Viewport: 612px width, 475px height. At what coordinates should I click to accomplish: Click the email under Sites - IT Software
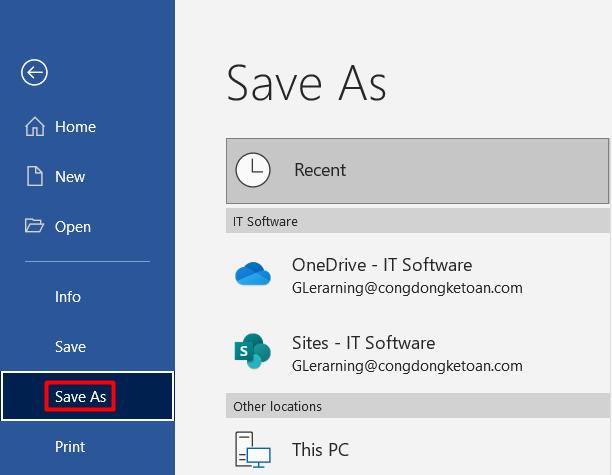click(x=407, y=366)
